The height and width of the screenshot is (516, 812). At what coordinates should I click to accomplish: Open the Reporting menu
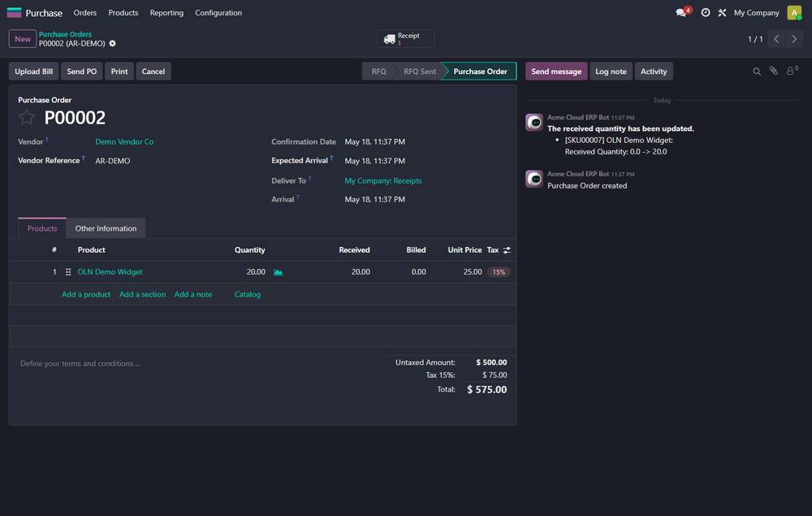pyautogui.click(x=166, y=12)
